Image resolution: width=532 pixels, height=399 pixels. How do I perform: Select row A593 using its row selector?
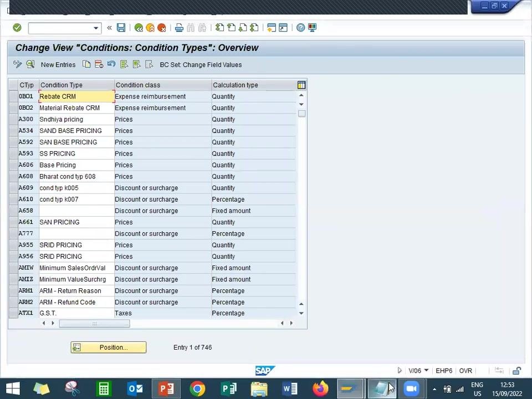13,154
